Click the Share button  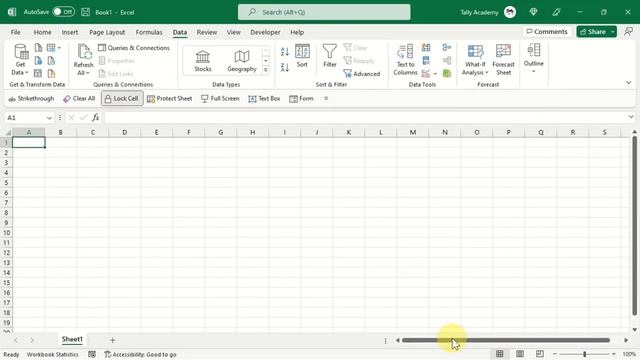pos(593,31)
